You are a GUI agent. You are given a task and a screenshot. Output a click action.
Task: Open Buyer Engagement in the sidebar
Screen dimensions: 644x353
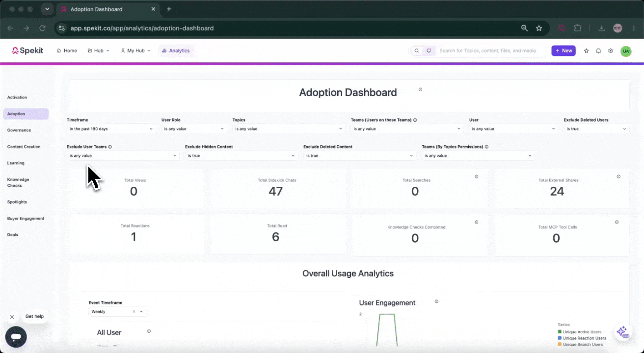click(26, 219)
